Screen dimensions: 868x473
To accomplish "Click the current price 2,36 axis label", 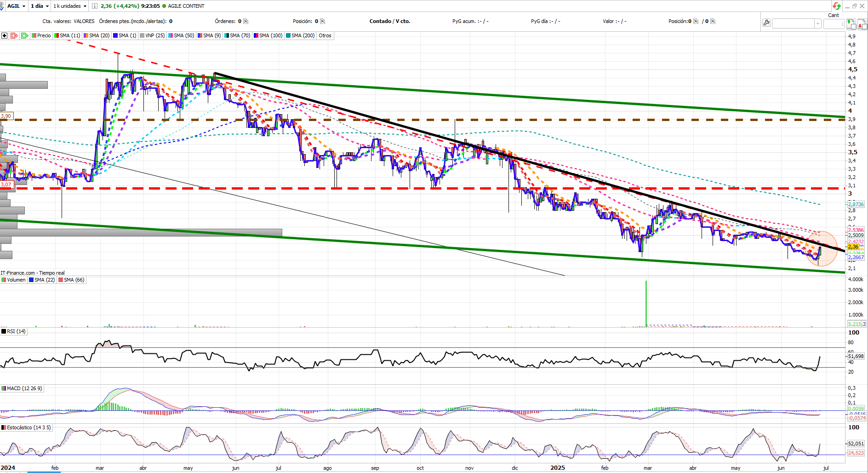I will pos(853,247).
